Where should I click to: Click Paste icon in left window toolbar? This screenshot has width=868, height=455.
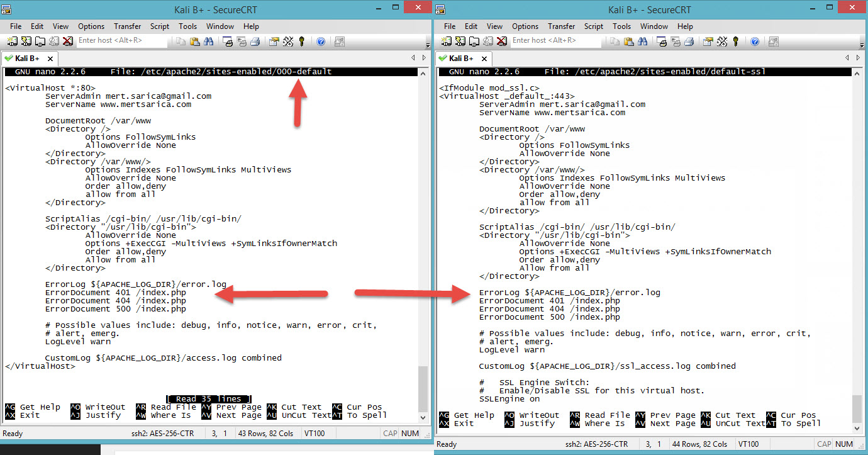pos(194,42)
